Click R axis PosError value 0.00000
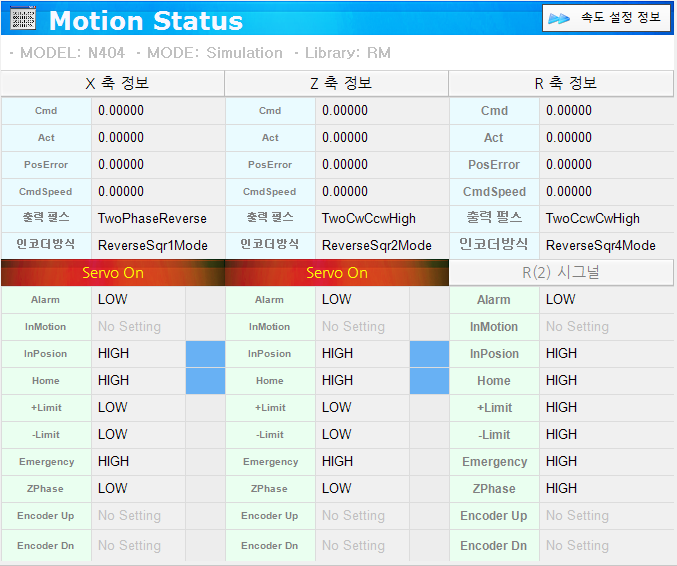677x566 pixels. pyautogui.click(x=569, y=164)
